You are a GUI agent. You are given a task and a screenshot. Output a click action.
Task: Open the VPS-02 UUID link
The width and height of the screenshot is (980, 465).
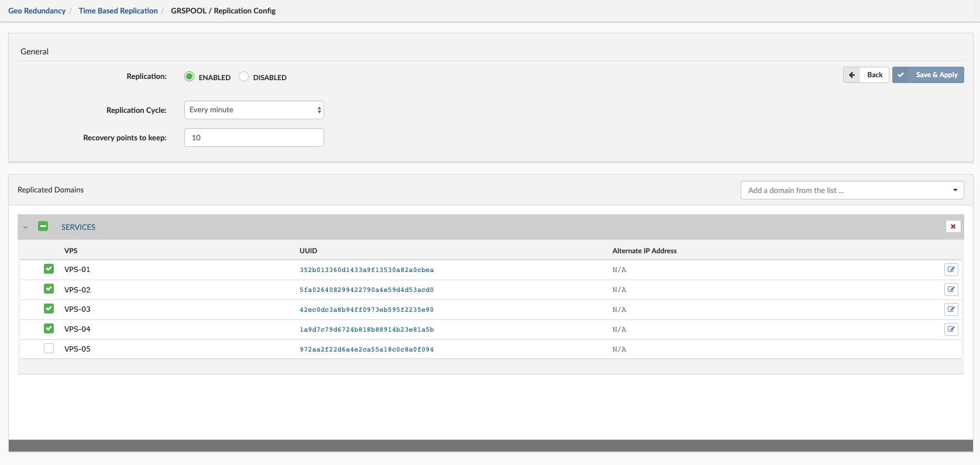[367, 290]
